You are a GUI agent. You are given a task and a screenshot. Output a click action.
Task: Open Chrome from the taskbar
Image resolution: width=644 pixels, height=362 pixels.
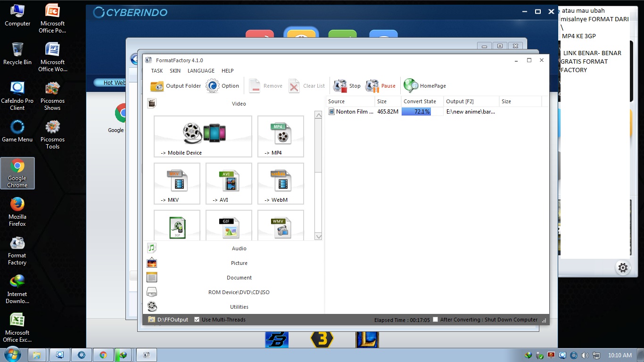pos(103,355)
